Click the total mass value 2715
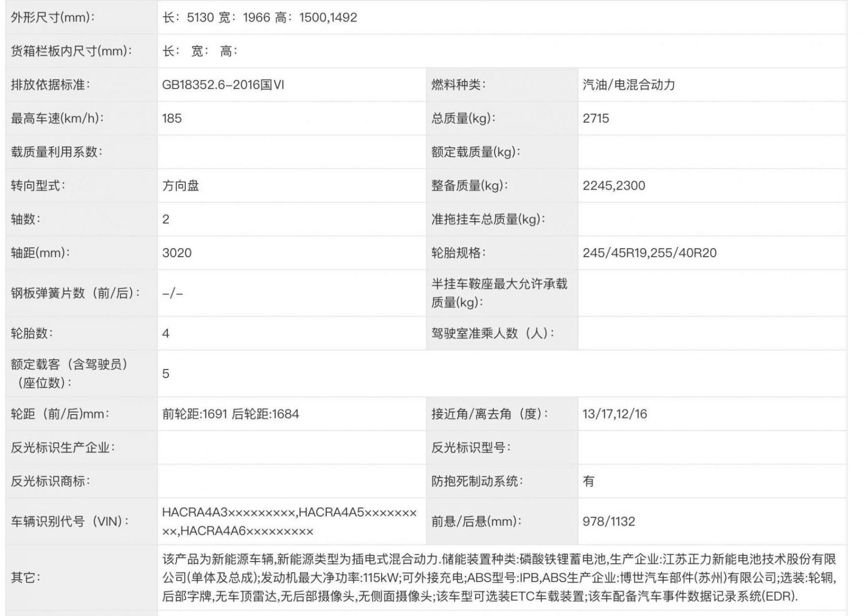867x616 pixels. (x=595, y=118)
